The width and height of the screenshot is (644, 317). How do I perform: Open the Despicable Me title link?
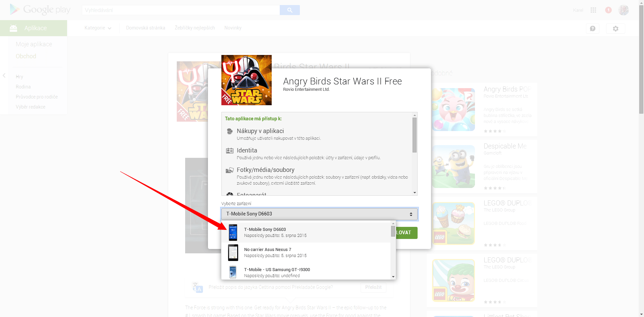pyautogui.click(x=505, y=146)
